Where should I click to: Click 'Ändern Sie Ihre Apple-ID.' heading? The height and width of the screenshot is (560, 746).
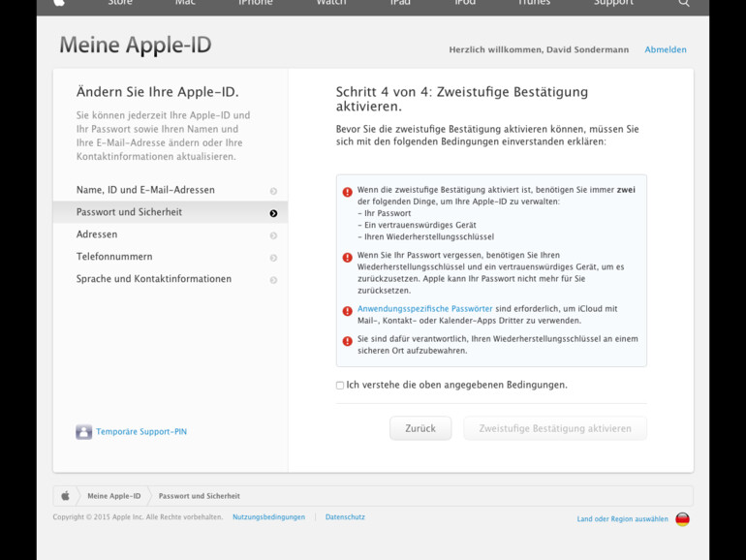click(158, 92)
